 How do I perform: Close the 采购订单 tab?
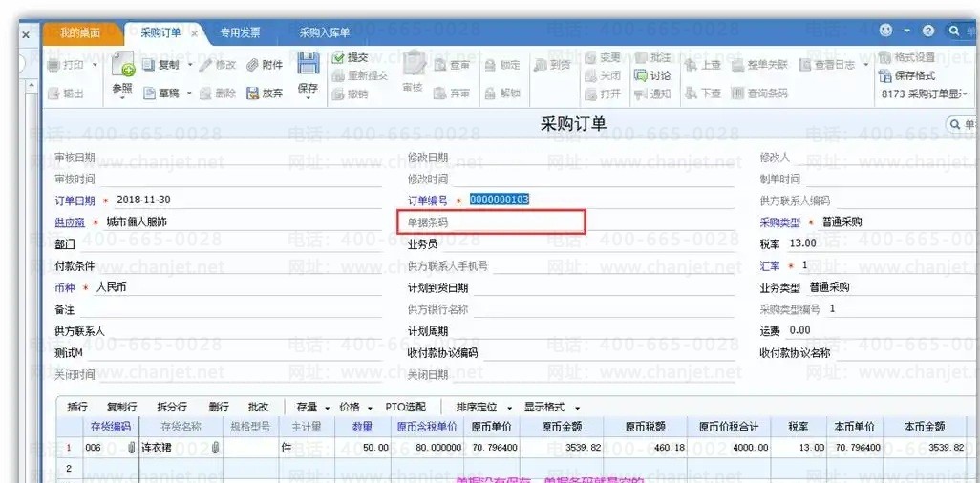point(194,32)
